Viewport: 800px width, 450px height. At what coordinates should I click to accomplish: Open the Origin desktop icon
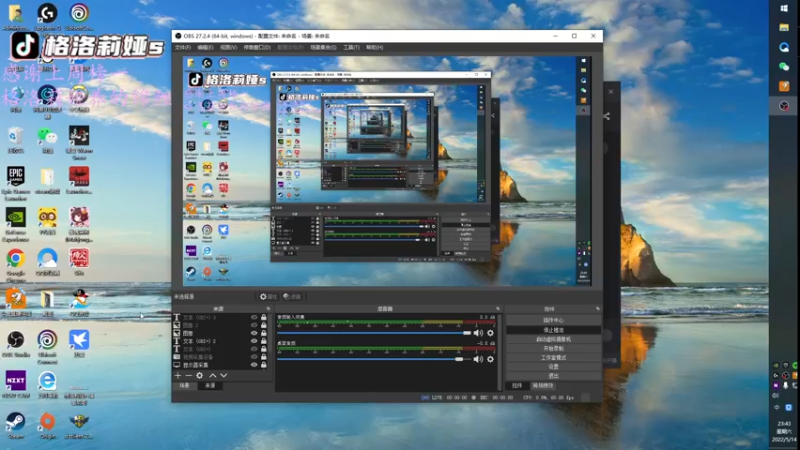click(x=47, y=424)
